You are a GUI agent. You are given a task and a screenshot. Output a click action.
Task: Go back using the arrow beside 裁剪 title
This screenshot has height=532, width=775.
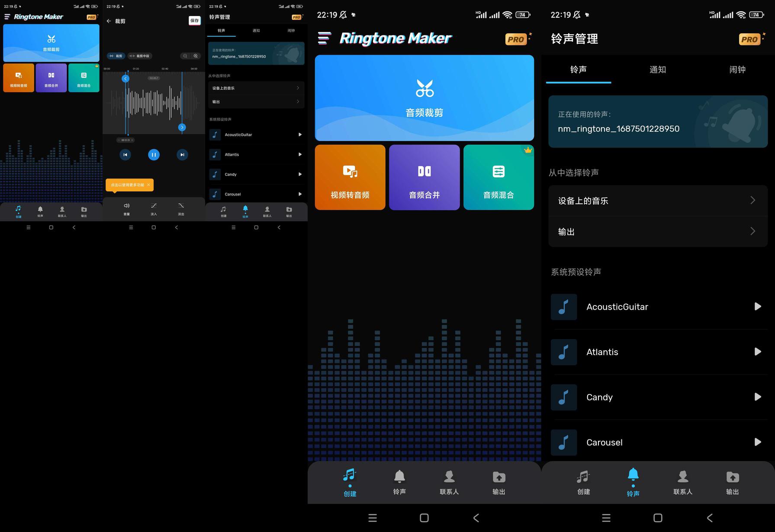(x=109, y=21)
